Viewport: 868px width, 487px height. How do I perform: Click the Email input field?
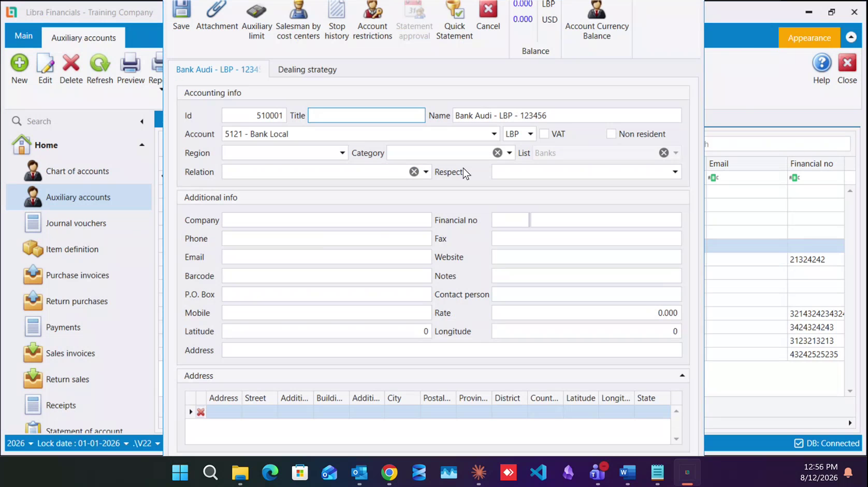click(326, 257)
